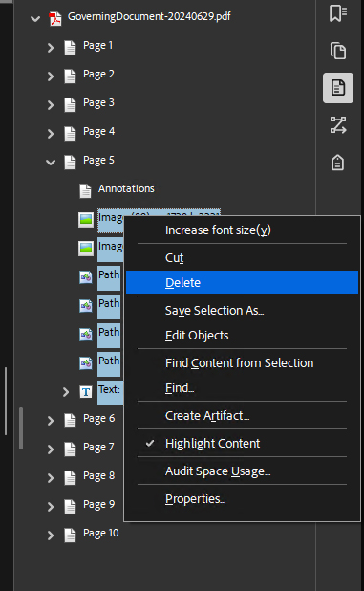The height and width of the screenshot is (591, 364).
Task: Choose Delete from the context menu
Action: (242, 282)
